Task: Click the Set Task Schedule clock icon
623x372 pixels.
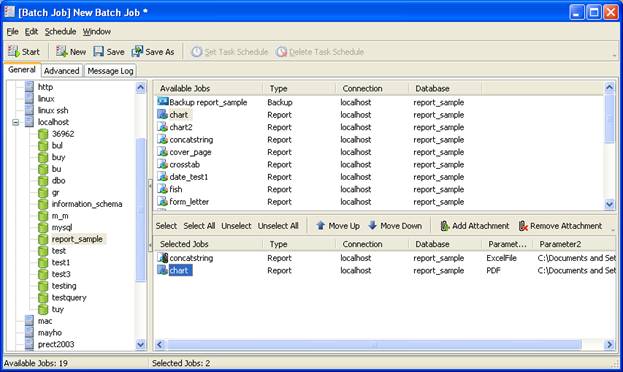Action: click(197, 52)
